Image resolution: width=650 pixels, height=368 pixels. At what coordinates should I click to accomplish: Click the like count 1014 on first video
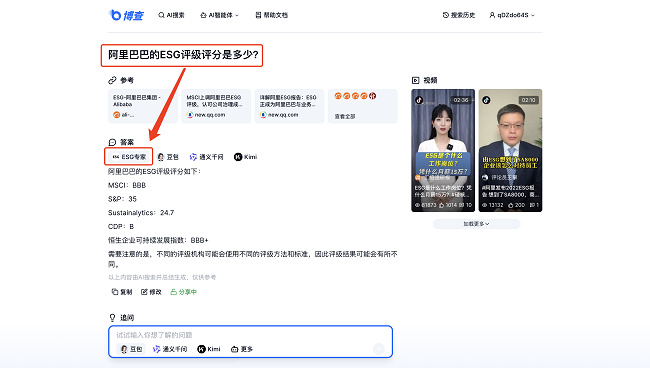click(x=448, y=205)
